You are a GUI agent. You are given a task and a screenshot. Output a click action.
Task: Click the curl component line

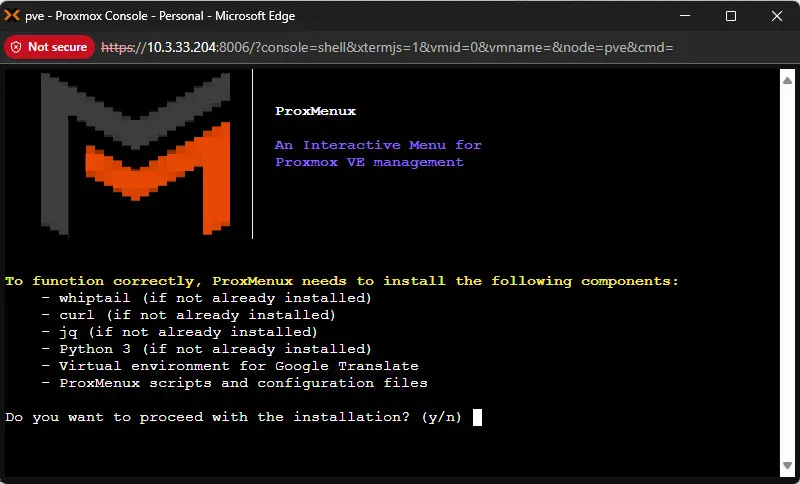[x=197, y=315]
